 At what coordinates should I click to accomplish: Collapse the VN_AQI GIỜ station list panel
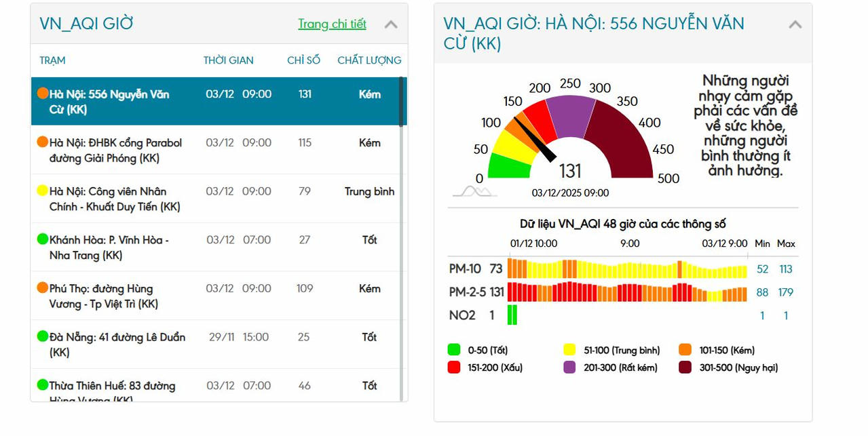391,23
